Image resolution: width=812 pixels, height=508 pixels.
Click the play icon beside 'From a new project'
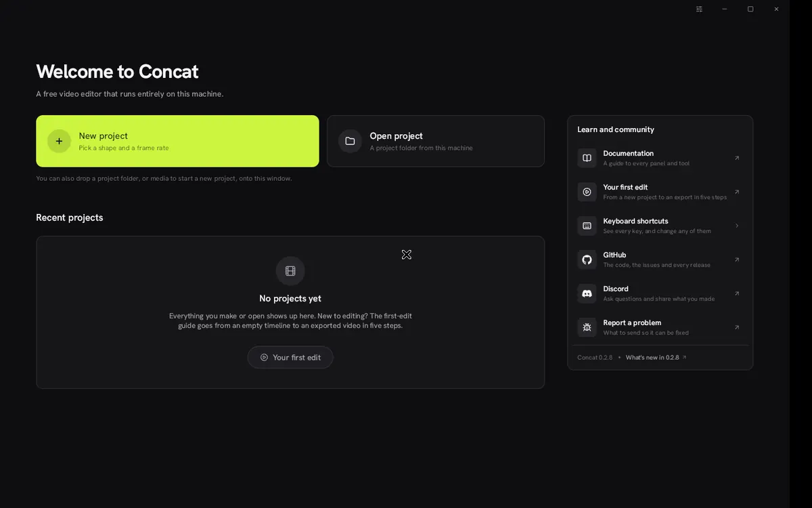(587, 192)
